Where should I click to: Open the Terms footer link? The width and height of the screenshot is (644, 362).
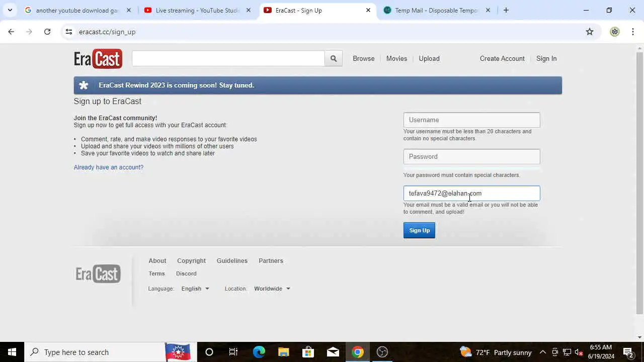[x=156, y=274]
